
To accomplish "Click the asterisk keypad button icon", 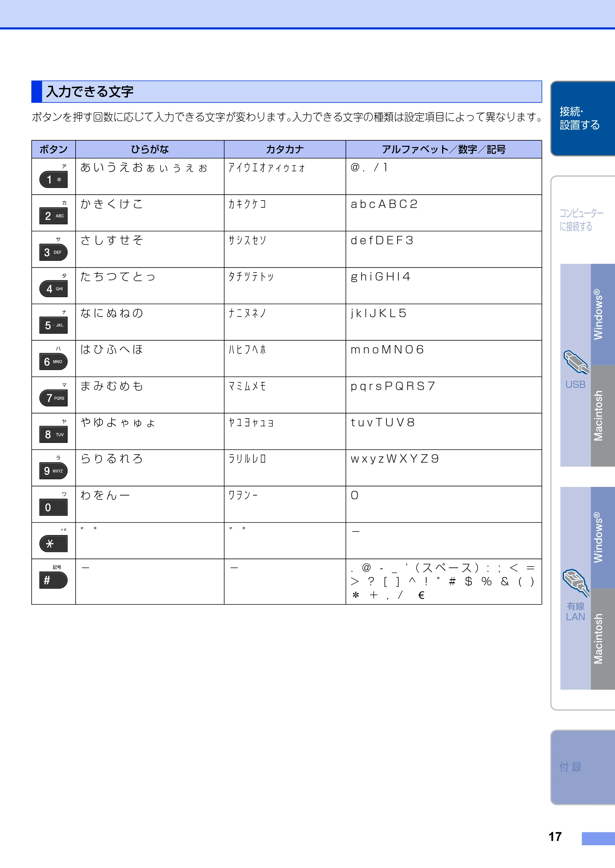I will click(x=54, y=544).
